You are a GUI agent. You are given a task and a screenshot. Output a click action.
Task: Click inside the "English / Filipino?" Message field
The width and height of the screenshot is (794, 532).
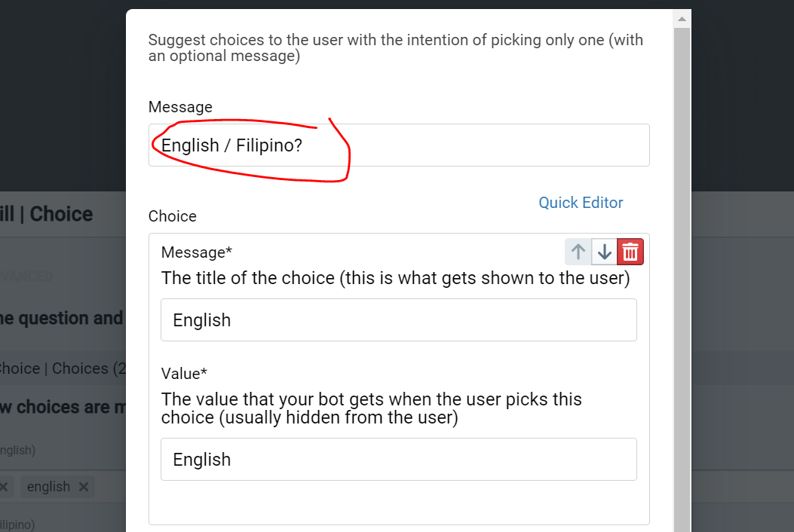(399, 144)
